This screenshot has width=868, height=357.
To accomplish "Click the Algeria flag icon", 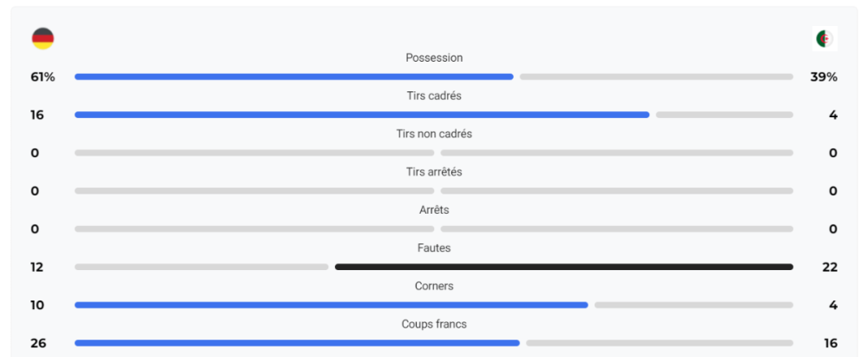I will click(x=825, y=39).
